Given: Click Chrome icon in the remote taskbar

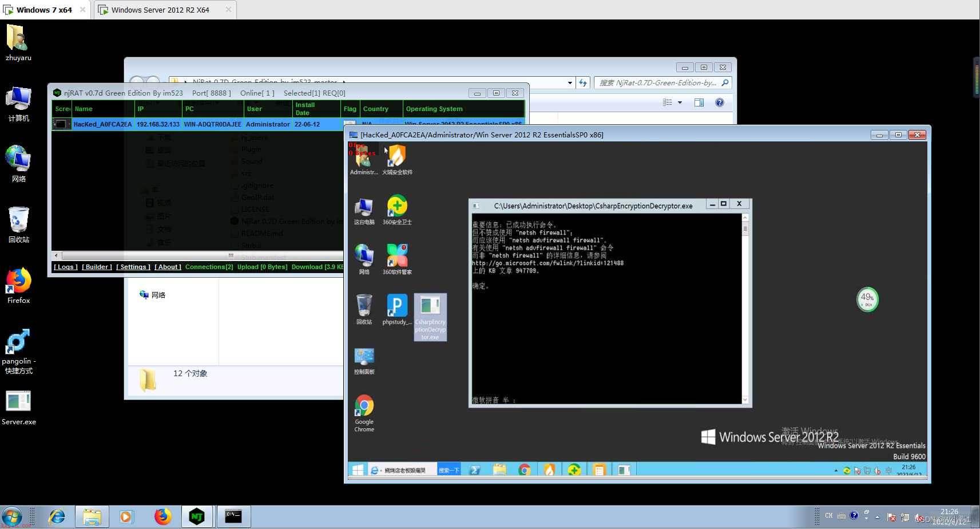Looking at the screenshot, I should pyautogui.click(x=524, y=470).
